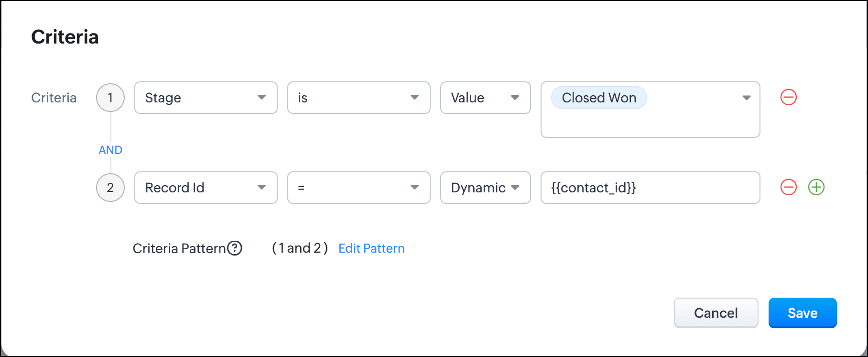Click the Edit Pattern link
Image resolution: width=868 pixels, height=357 pixels.
[x=371, y=248]
